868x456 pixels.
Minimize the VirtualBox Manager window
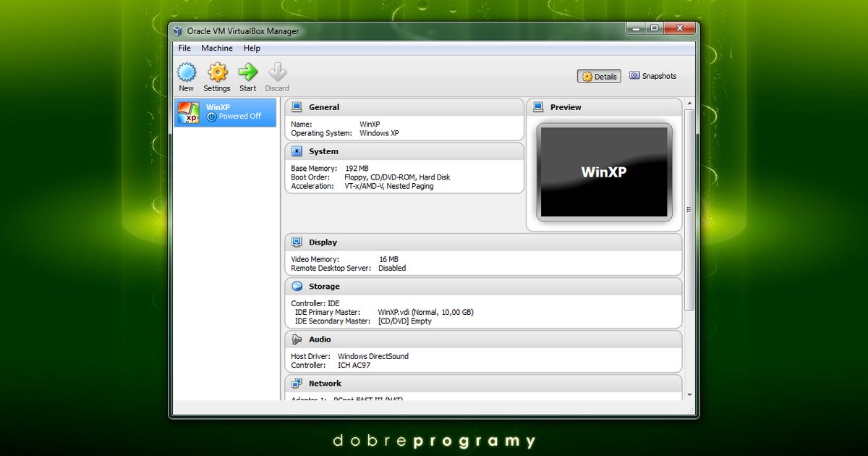coord(637,28)
